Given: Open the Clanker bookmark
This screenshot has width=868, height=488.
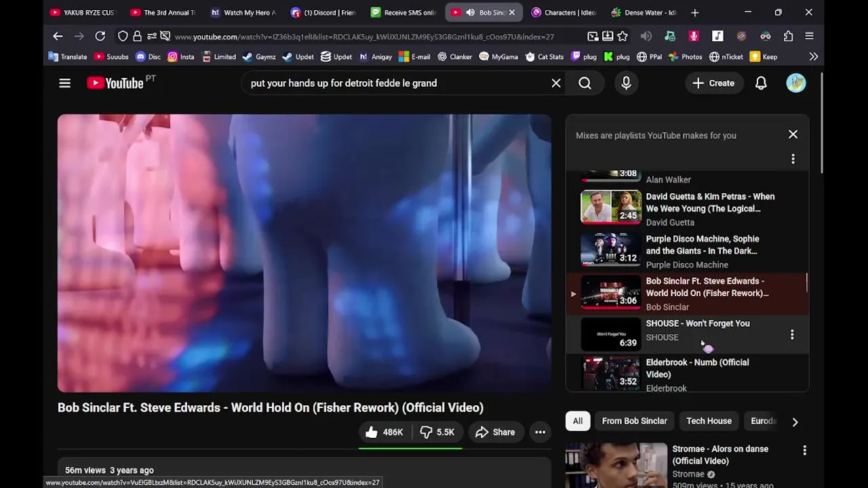Looking at the screenshot, I should coord(454,57).
